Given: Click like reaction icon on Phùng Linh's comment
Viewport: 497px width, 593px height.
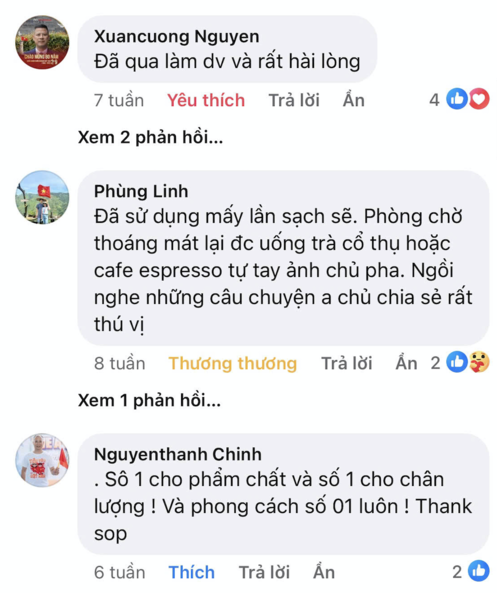Looking at the screenshot, I should pos(457,362).
